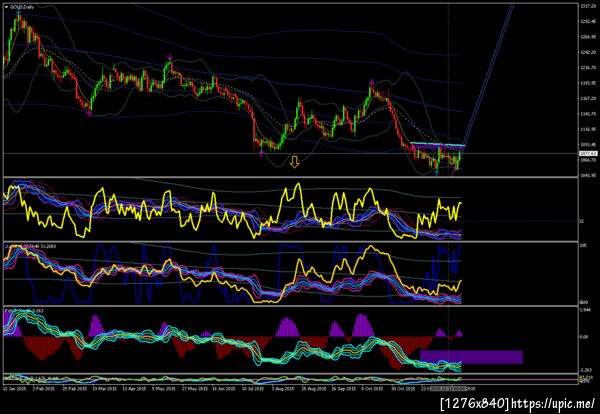
Task: Select the purple filled rectangle in histogram panel
Action: click(471, 357)
